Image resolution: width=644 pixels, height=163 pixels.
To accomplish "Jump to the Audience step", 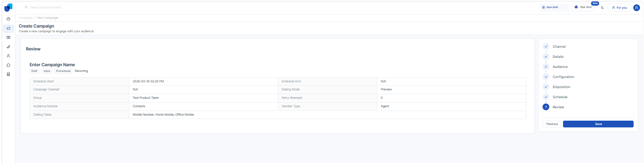I will pyautogui.click(x=560, y=67).
